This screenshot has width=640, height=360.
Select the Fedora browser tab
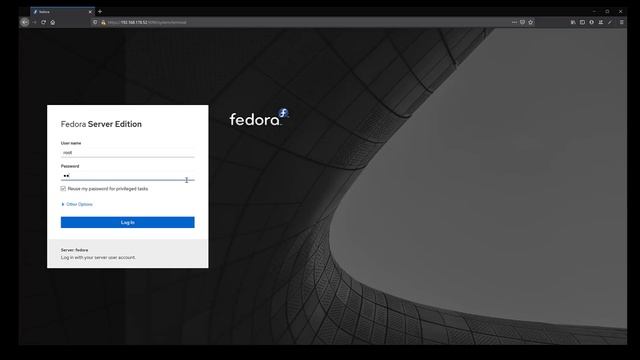(x=62, y=12)
